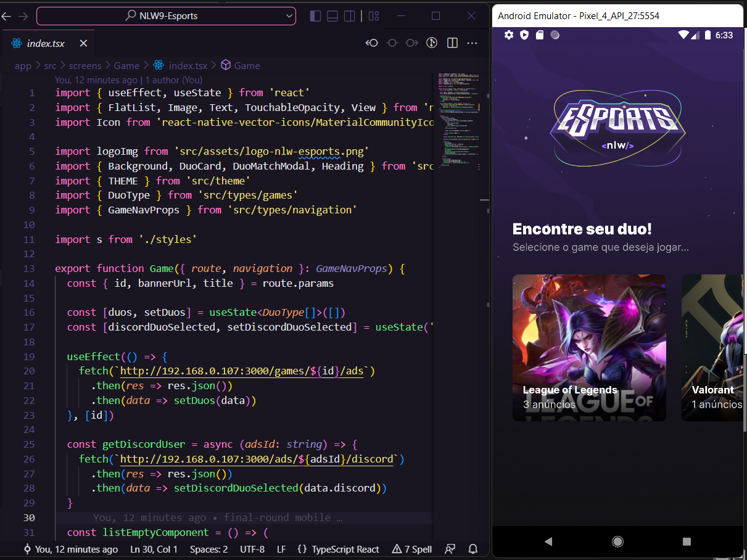Tap the Android back navigation button
This screenshot has width=747, height=560.
548,541
